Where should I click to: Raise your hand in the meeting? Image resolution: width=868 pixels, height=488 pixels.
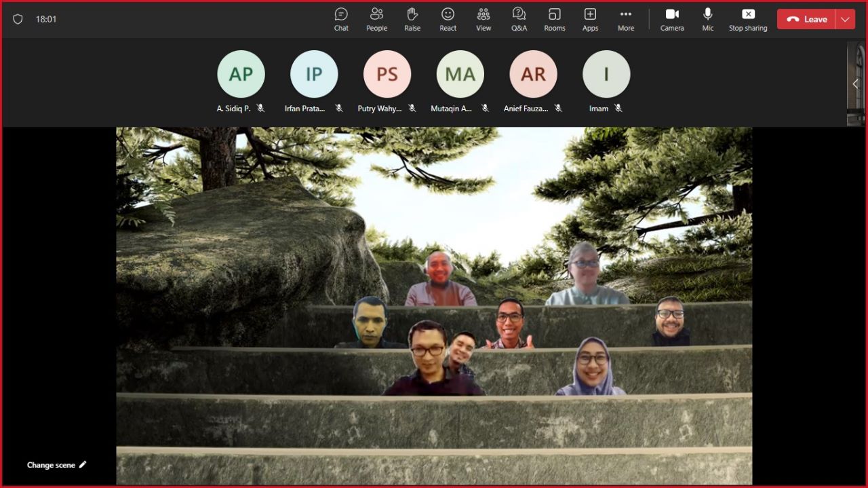[x=412, y=19]
